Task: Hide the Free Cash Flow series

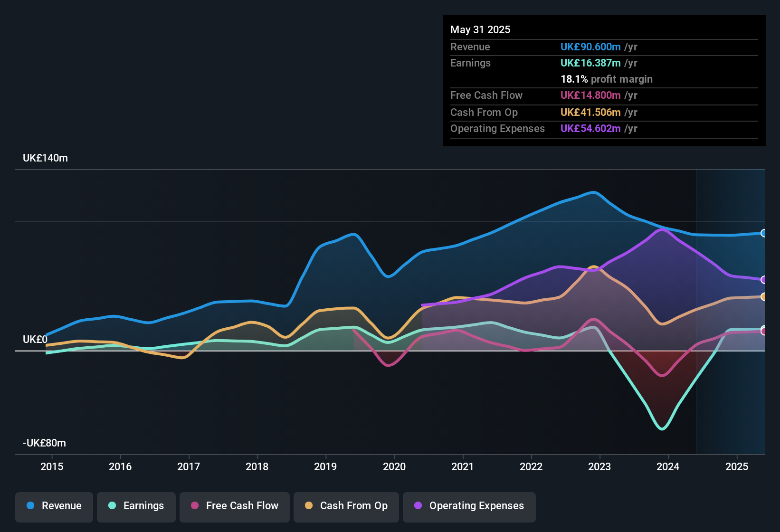Action: [235, 506]
